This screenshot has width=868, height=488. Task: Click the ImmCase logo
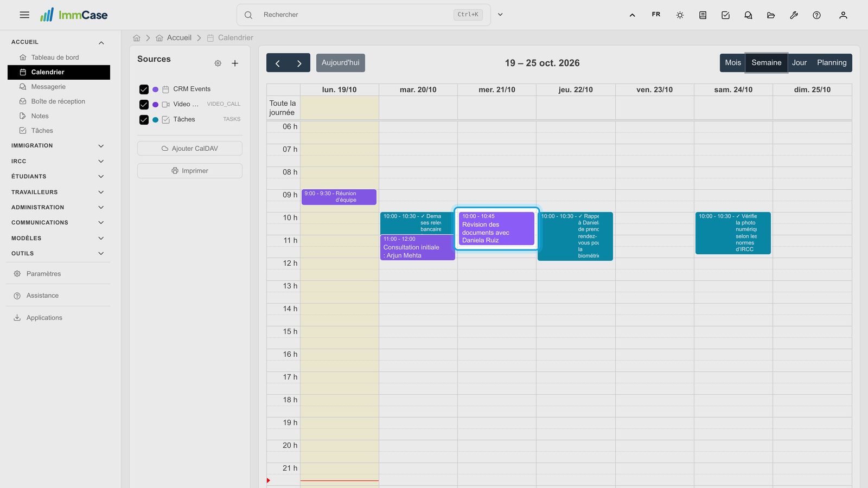74,15
